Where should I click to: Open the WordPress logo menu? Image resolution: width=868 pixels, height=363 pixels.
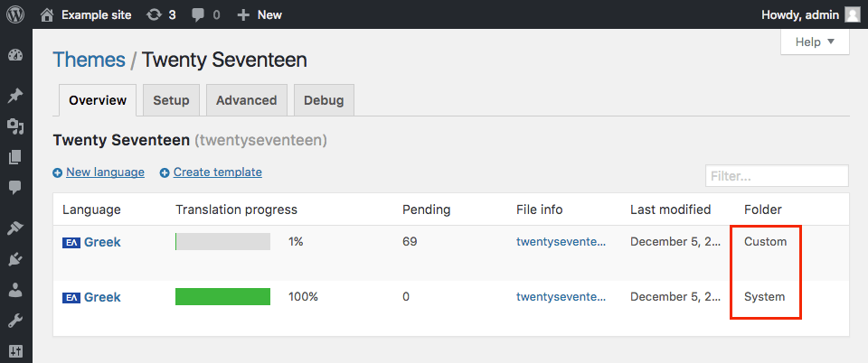click(15, 14)
